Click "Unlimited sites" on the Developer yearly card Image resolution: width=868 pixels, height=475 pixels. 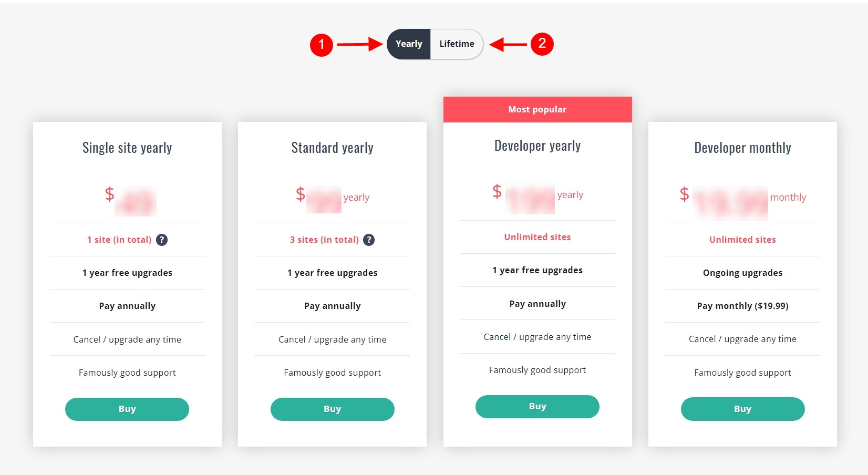[537, 236]
